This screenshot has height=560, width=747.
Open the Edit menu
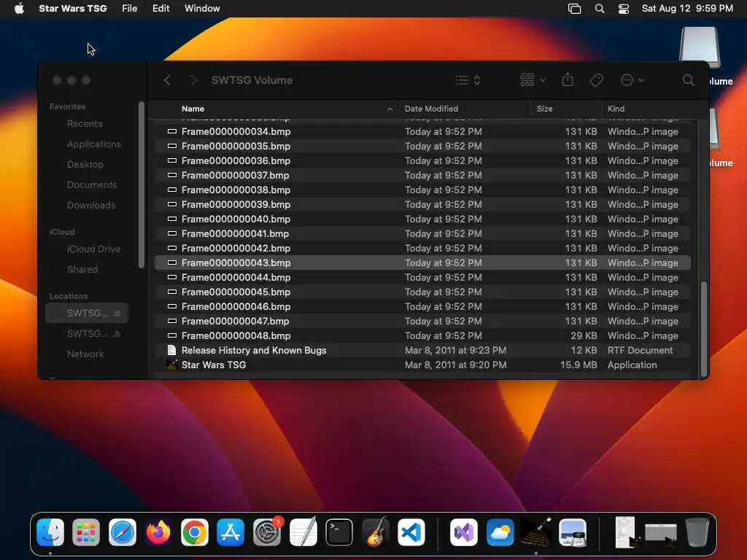click(x=161, y=9)
